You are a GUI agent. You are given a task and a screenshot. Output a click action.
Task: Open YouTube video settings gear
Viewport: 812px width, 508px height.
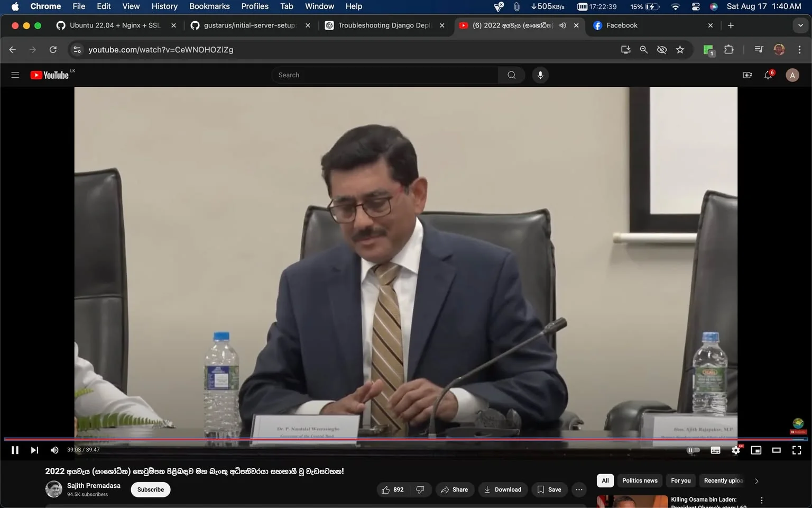click(736, 450)
